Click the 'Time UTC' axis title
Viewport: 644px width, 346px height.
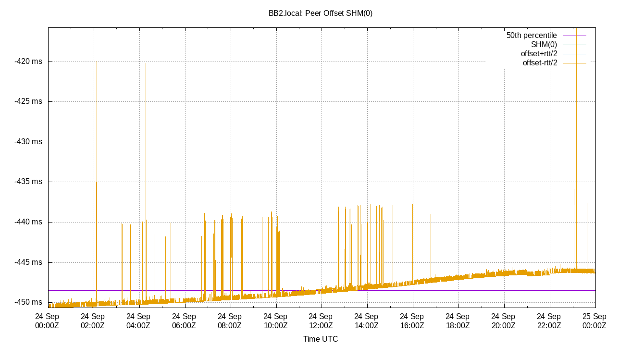point(321,339)
